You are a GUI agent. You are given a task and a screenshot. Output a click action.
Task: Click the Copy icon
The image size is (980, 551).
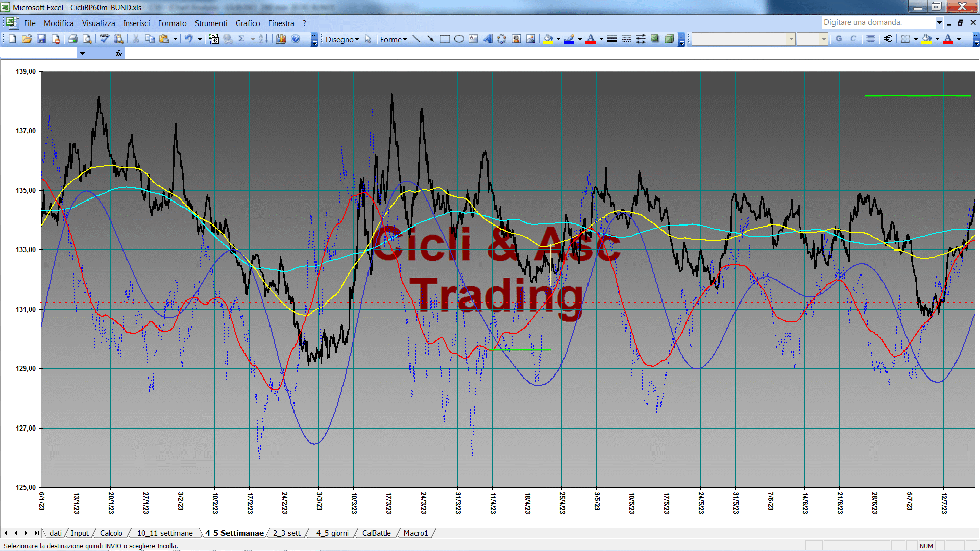[x=150, y=39]
